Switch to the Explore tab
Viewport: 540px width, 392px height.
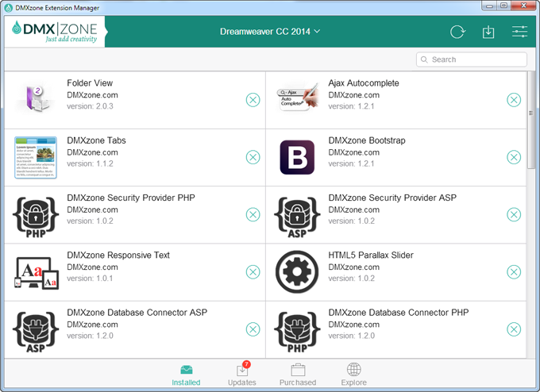tap(353, 375)
